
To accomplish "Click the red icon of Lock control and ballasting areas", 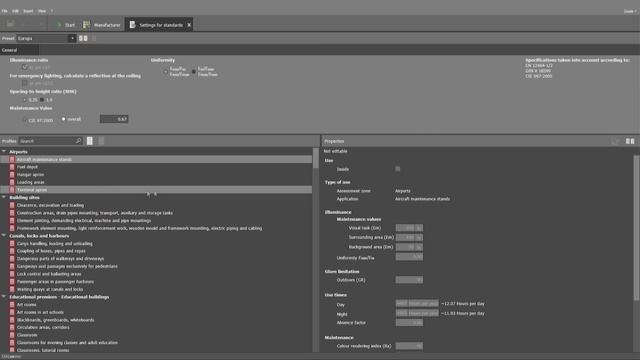I will (x=12, y=274).
